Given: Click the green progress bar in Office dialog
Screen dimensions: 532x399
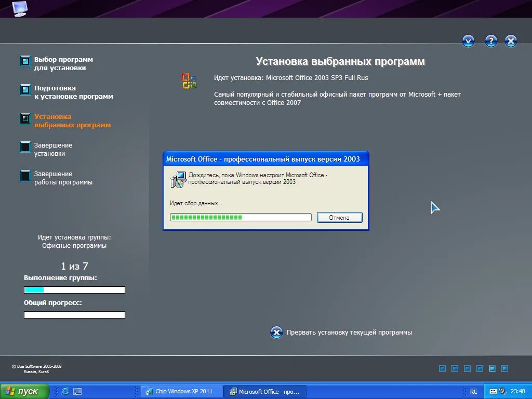Looking at the screenshot, I should 241,217.
